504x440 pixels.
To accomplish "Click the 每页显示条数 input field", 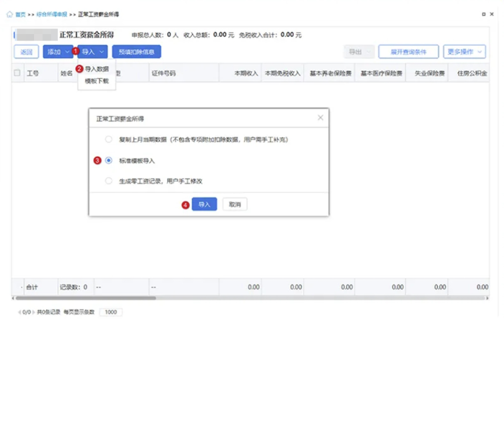I will click(111, 312).
